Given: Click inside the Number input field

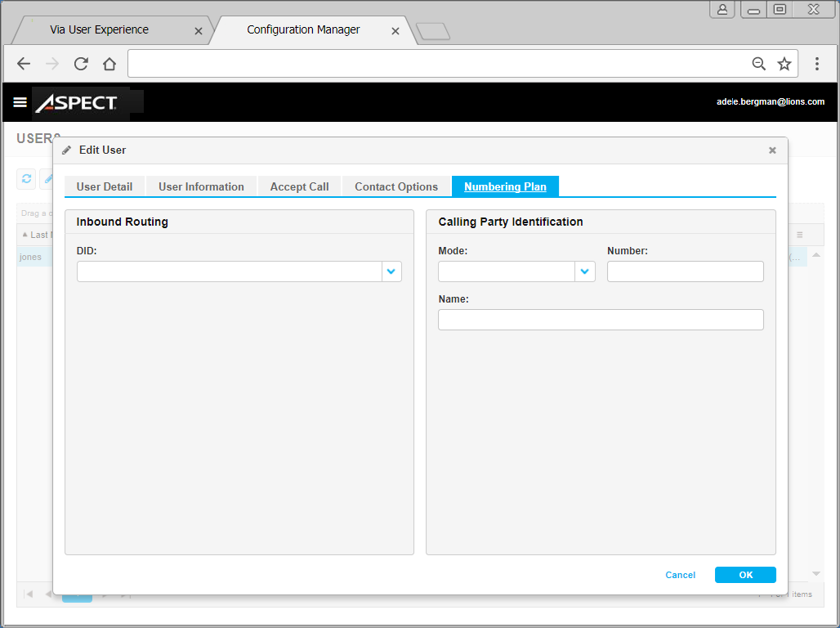Looking at the screenshot, I should (x=685, y=271).
